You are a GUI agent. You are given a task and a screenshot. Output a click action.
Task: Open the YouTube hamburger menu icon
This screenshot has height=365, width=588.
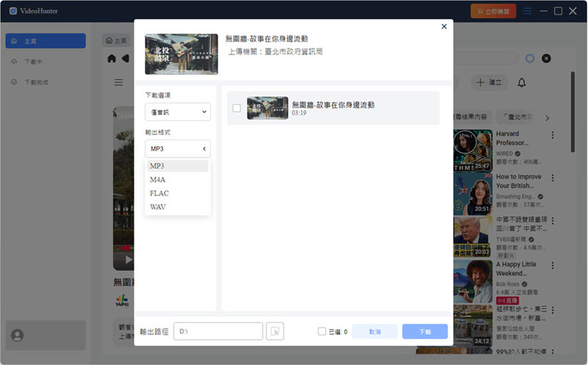(118, 82)
